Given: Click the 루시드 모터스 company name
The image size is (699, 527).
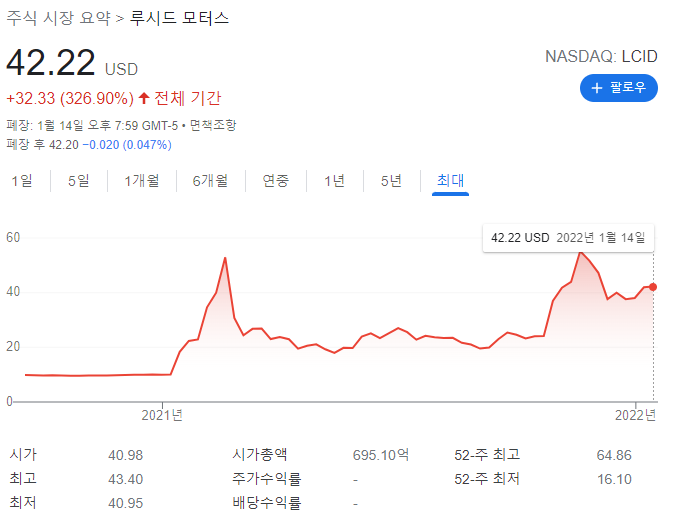Looking at the screenshot, I should point(179,18).
